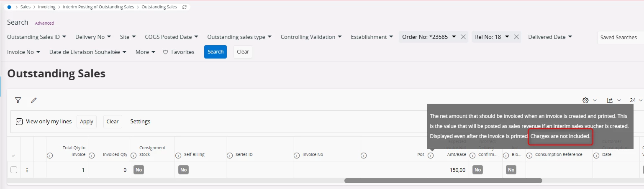Open row actions three-dot menu
The image size is (644, 189).
point(27,170)
